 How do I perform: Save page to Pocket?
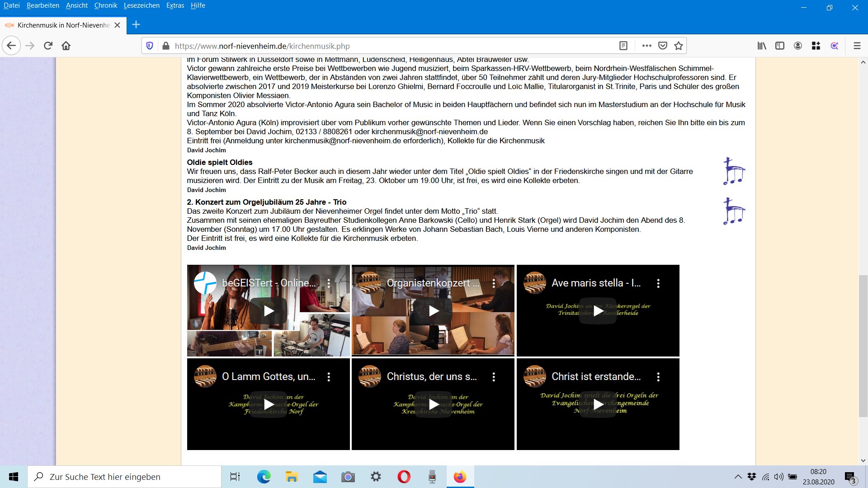(663, 46)
